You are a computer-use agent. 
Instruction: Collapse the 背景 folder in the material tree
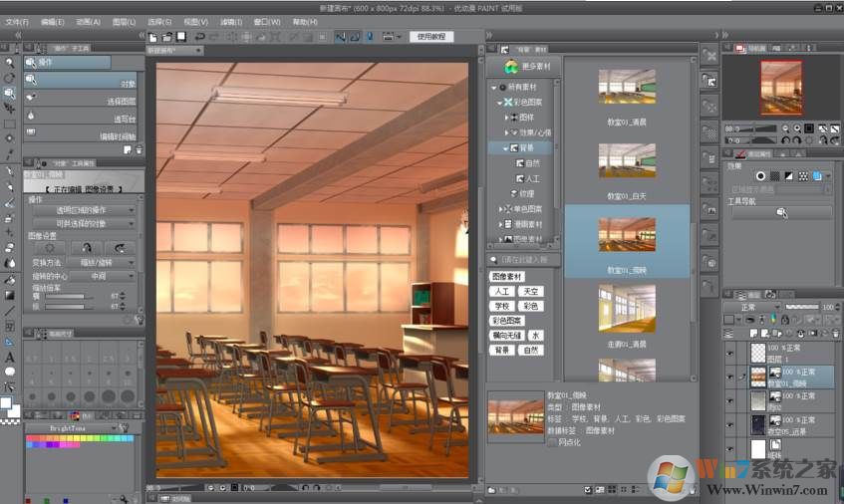click(505, 147)
